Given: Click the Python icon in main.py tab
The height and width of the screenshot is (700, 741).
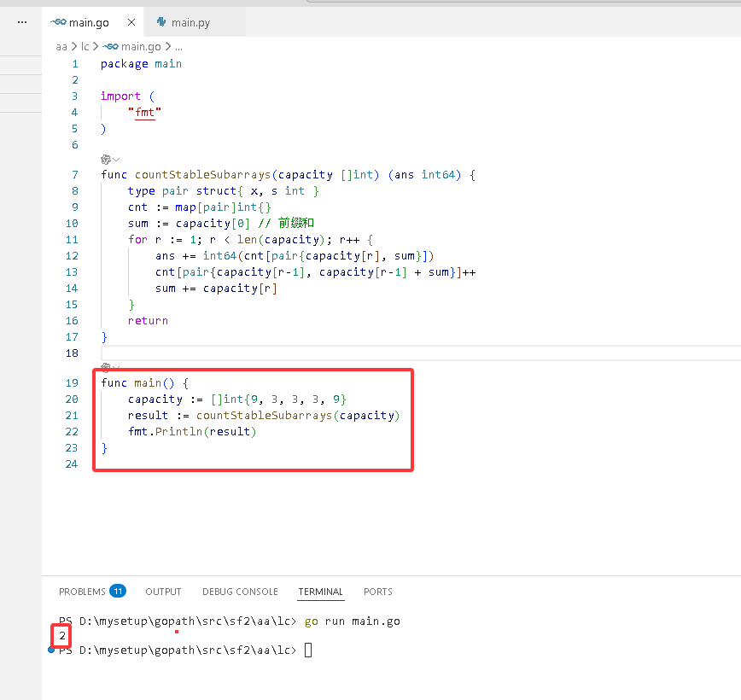Looking at the screenshot, I should click(x=161, y=21).
